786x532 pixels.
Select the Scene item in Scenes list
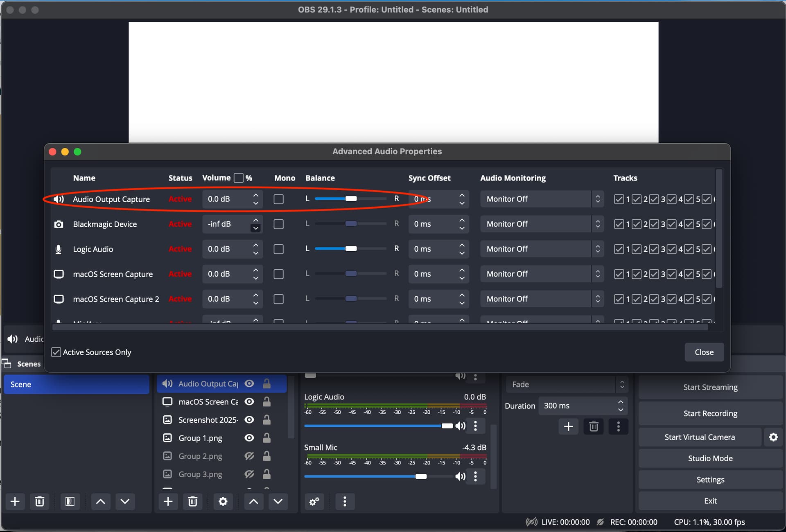tap(76, 384)
